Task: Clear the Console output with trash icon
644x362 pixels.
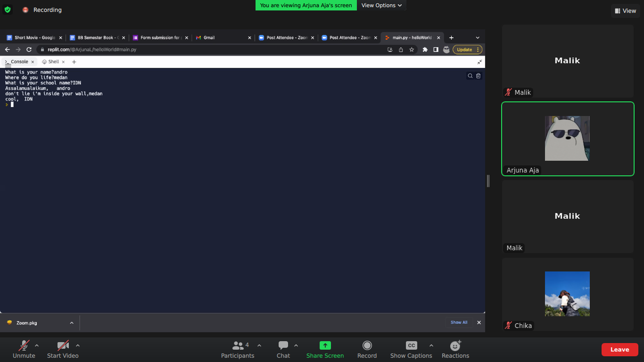Action: click(x=478, y=75)
